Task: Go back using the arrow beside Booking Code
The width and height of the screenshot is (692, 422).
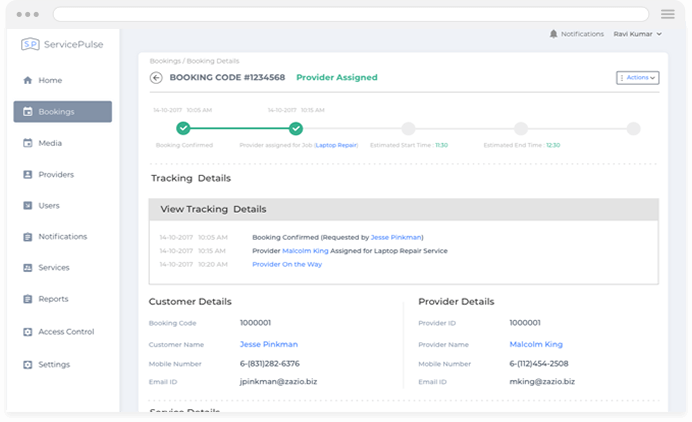Action: click(156, 77)
